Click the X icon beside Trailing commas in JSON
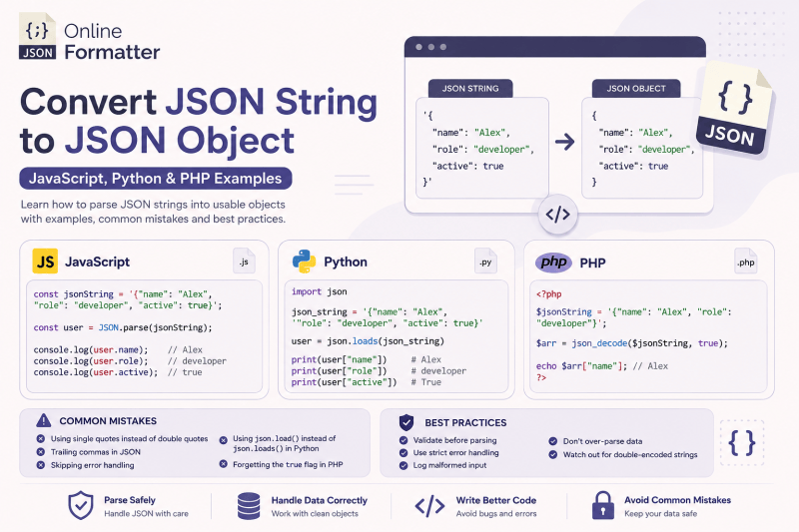Image resolution: width=799 pixels, height=532 pixels. (x=41, y=451)
